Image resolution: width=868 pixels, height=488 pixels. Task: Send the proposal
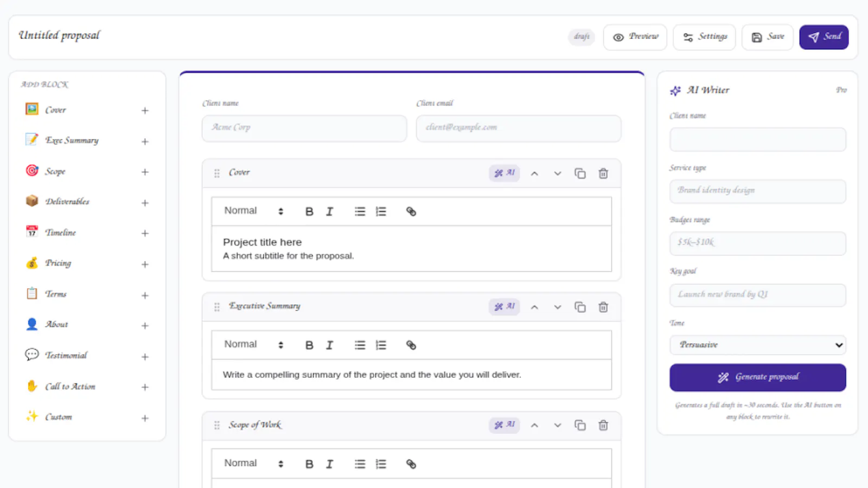pyautogui.click(x=824, y=37)
